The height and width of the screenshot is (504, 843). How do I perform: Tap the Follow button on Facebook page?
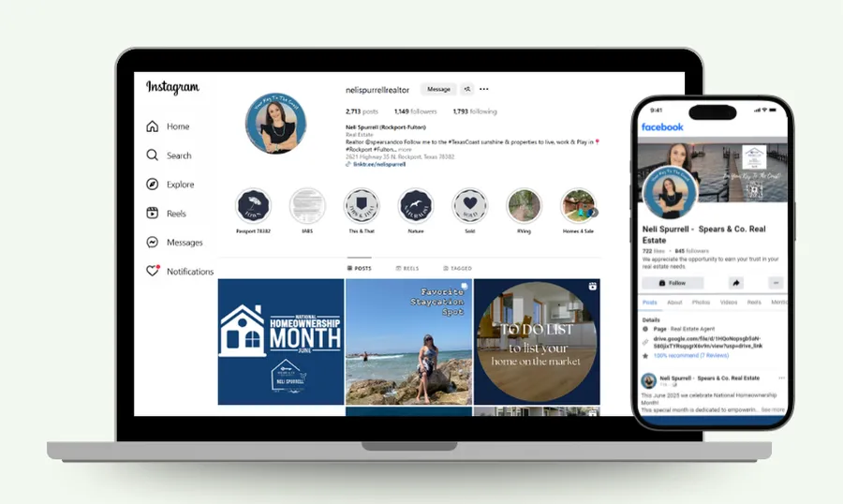click(673, 282)
